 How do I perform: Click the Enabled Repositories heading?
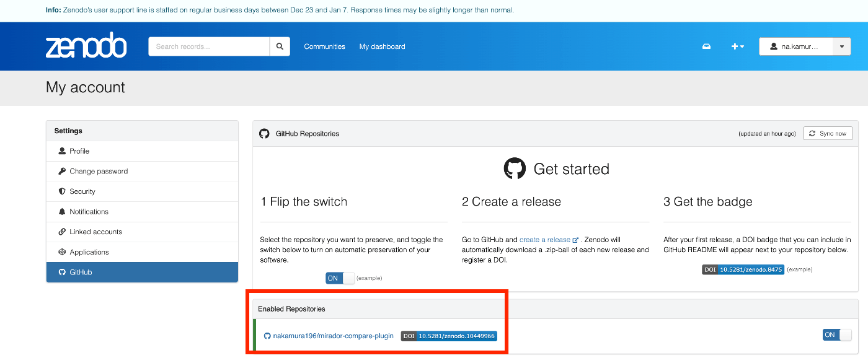click(291, 309)
